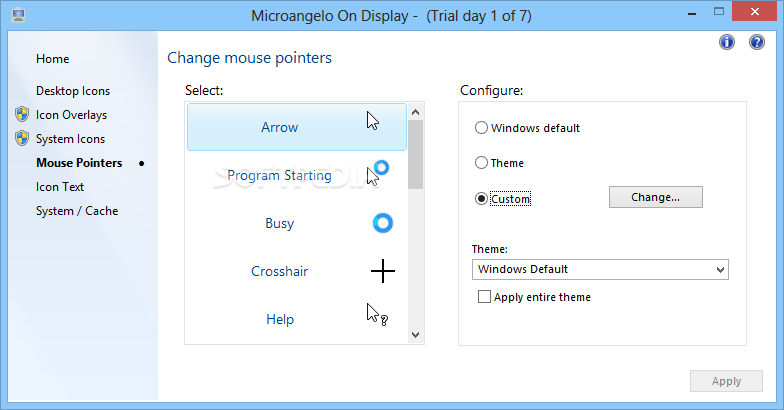The height and width of the screenshot is (410, 784).
Task: Navigate to Home in the sidebar
Action: pos(53,59)
